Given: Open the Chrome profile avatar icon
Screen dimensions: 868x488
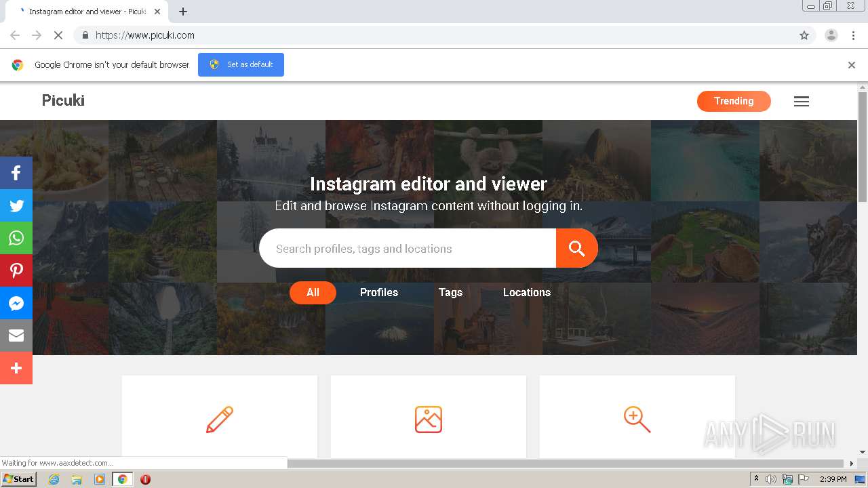Looking at the screenshot, I should click(831, 35).
